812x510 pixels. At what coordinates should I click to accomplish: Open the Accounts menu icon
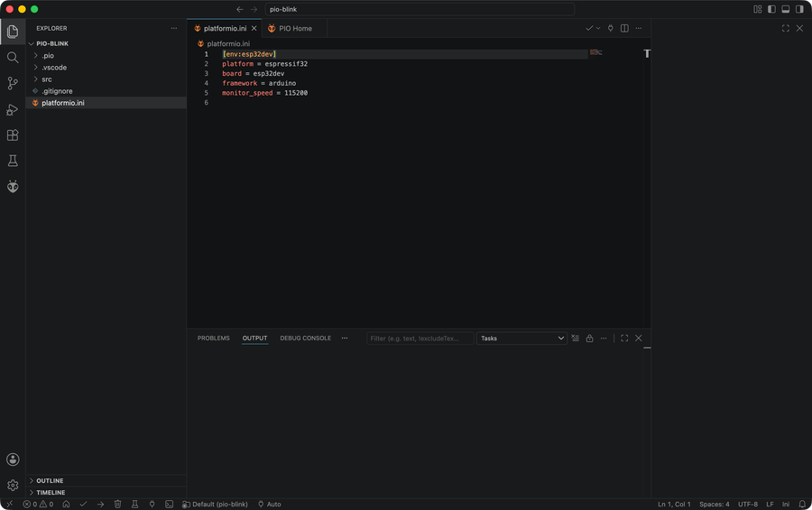pyautogui.click(x=13, y=459)
